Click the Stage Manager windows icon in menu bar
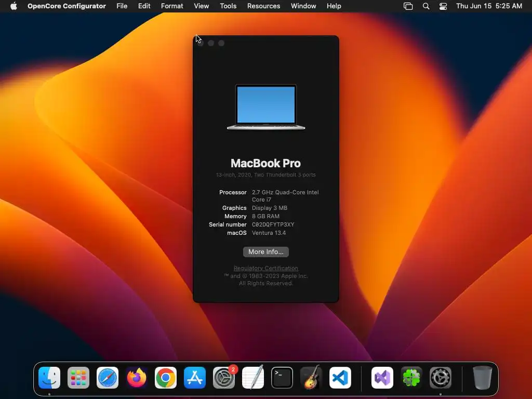The width and height of the screenshot is (532, 399). 408,6
